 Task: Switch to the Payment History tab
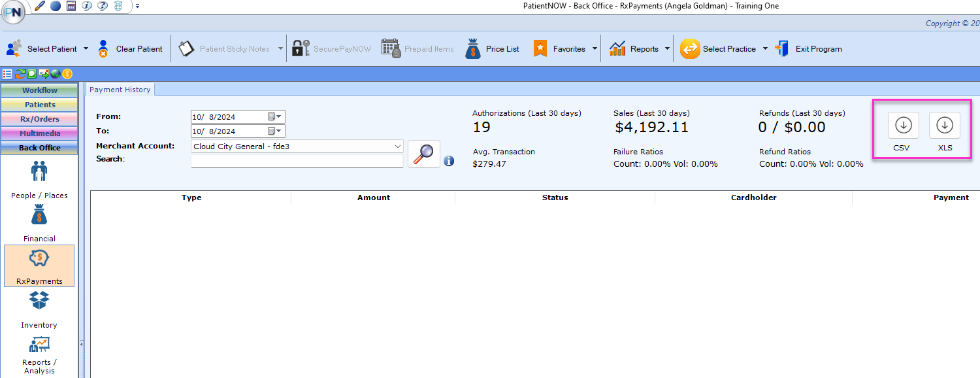[x=120, y=90]
